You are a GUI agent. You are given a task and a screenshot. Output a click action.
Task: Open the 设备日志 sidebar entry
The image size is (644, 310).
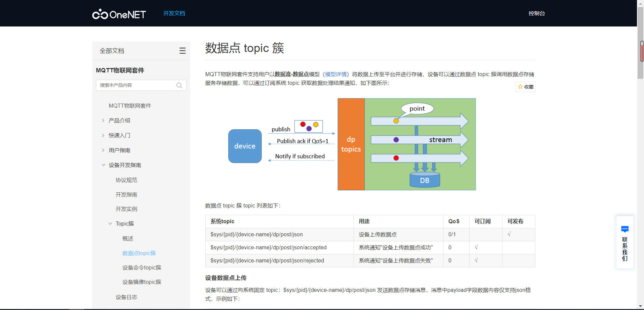pyautogui.click(x=126, y=297)
